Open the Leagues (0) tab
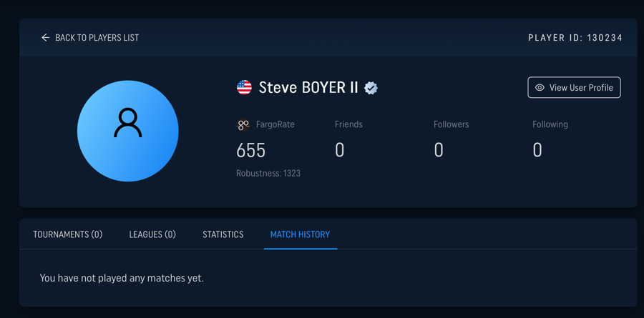The width and height of the screenshot is (644, 318). pos(152,234)
